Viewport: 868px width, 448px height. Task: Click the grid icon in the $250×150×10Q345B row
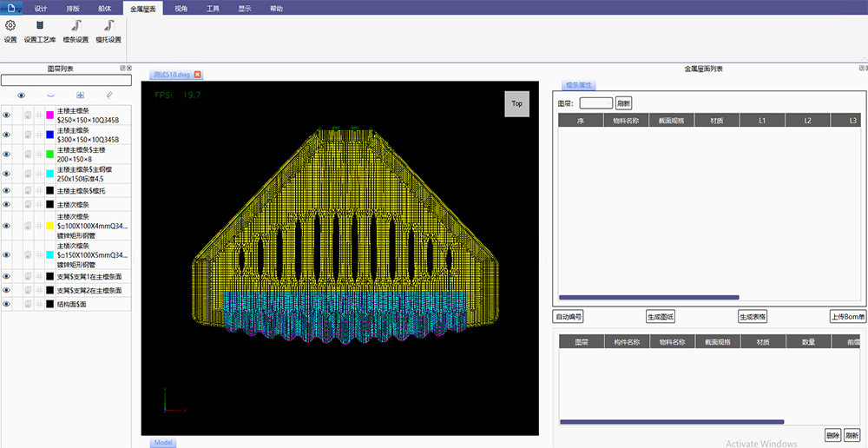(x=39, y=115)
